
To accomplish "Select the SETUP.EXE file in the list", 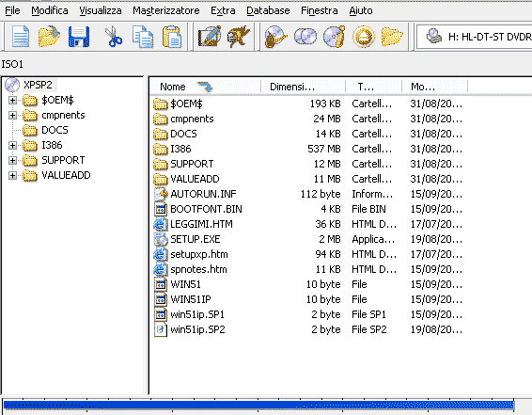I will (196, 239).
